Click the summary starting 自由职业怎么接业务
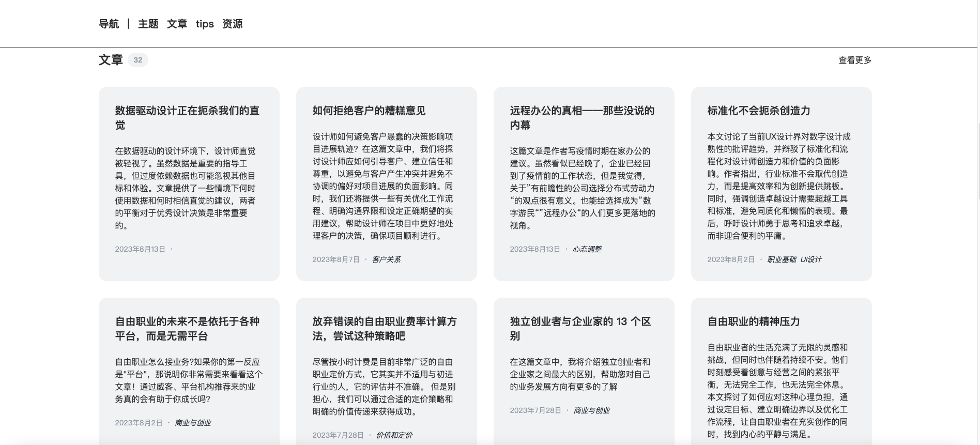Screen dimensions: 980x445 coord(189,380)
